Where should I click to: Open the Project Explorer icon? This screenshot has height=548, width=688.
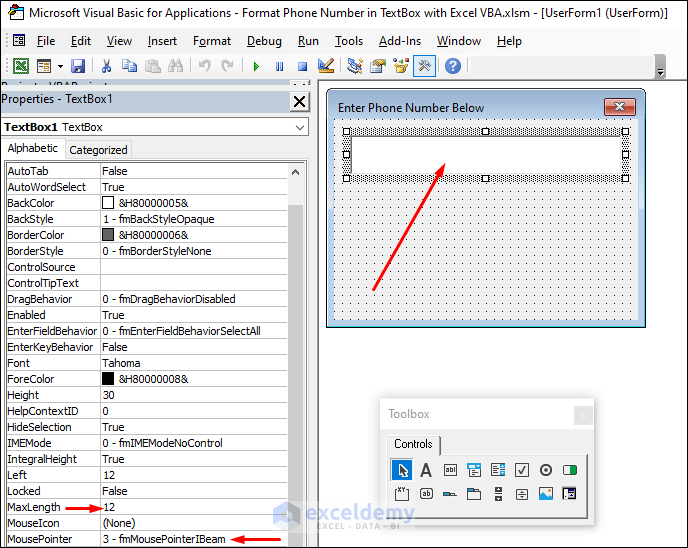pyautogui.click(x=355, y=66)
